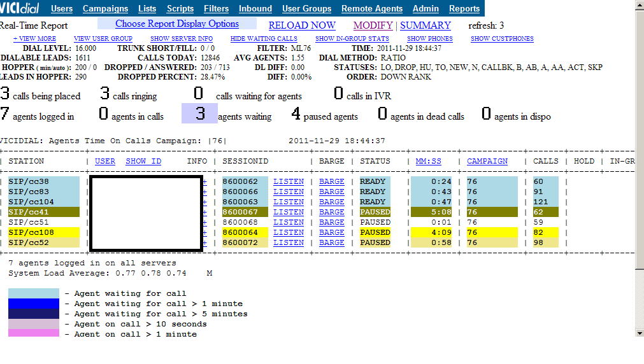Click the scrollbar down arrow

640,333
